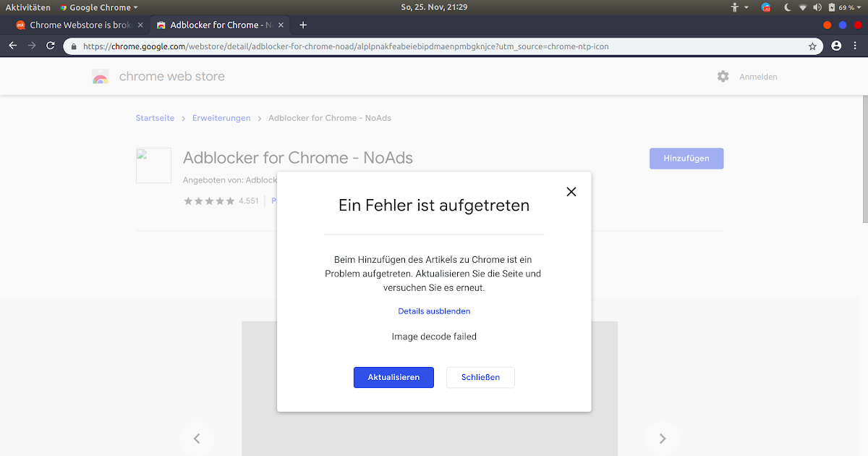
Task: Click the address bar URL
Action: pyautogui.click(x=346, y=46)
